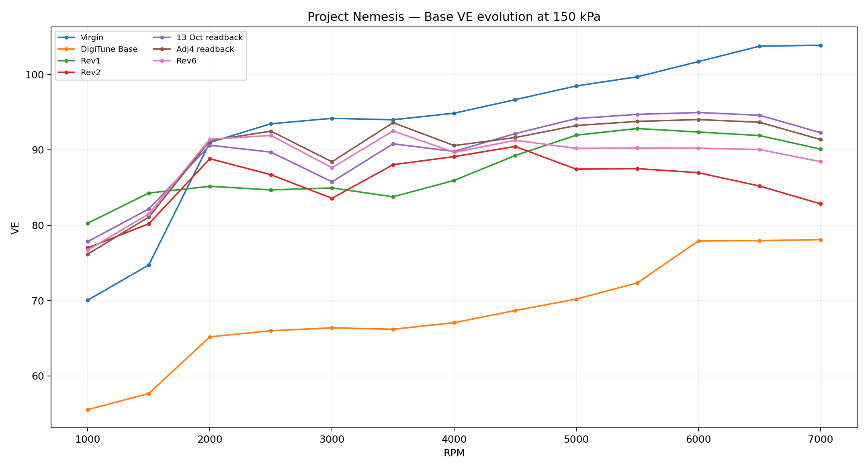
Task: Click the Rev2 data point at 7000 RPM
Action: click(x=821, y=204)
